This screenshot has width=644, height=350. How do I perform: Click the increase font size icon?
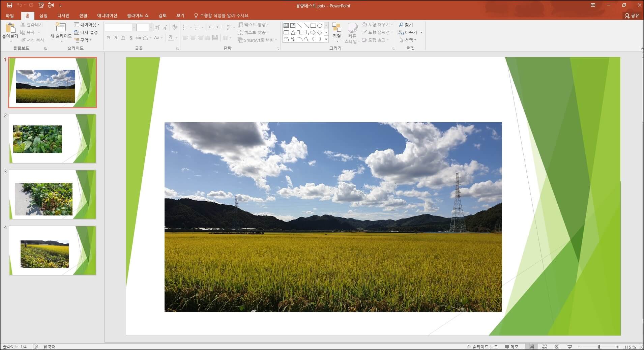click(x=157, y=27)
